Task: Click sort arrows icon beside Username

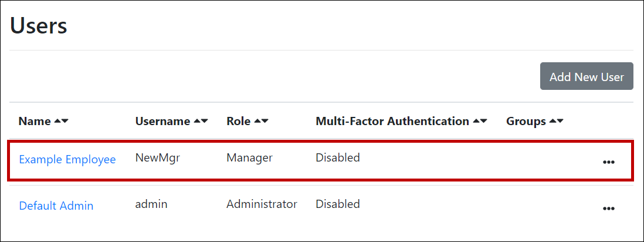Action: click(201, 122)
